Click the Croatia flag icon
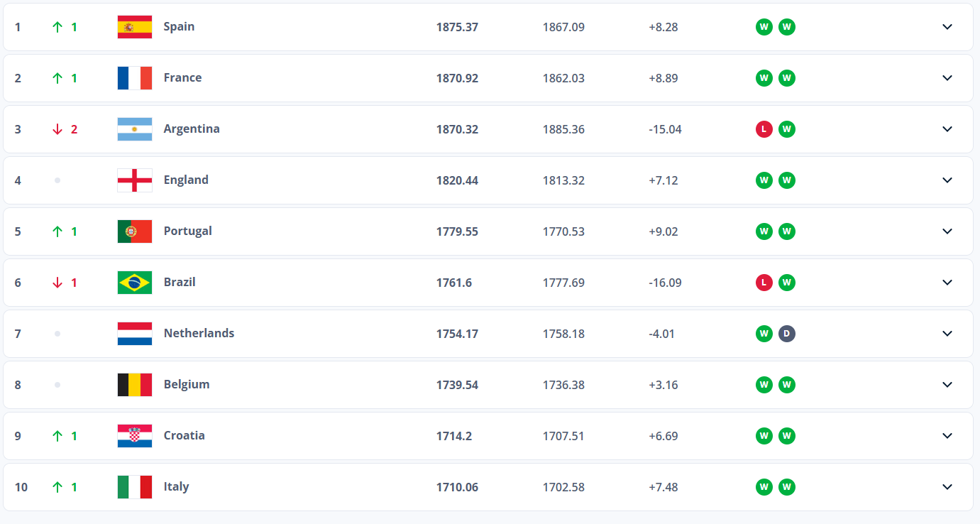This screenshot has width=980, height=524. (x=135, y=436)
